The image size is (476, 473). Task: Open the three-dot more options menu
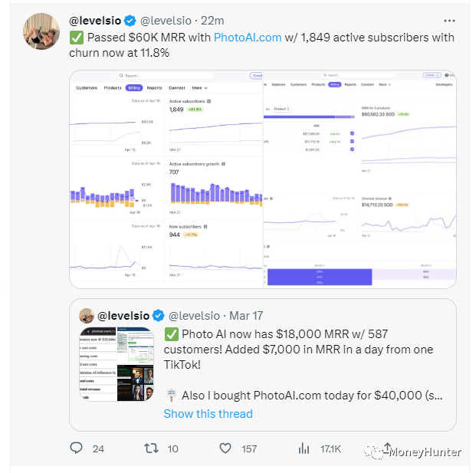(449, 20)
